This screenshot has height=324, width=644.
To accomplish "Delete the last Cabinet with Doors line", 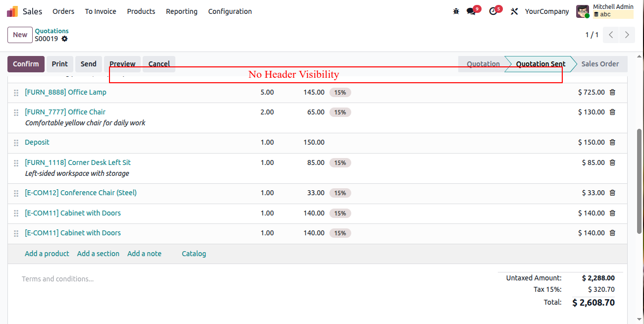I will pyautogui.click(x=612, y=233).
